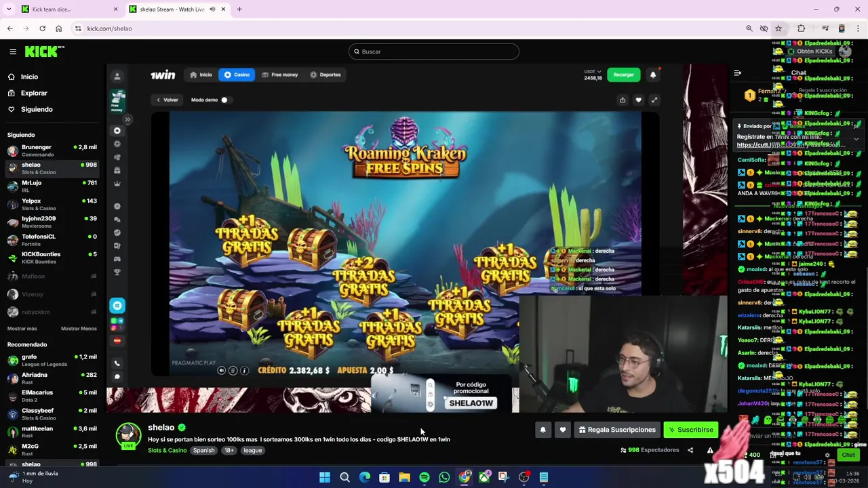868x488 pixels.
Task: Open byjohn2309 channel in sidebar
Action: click(x=52, y=222)
